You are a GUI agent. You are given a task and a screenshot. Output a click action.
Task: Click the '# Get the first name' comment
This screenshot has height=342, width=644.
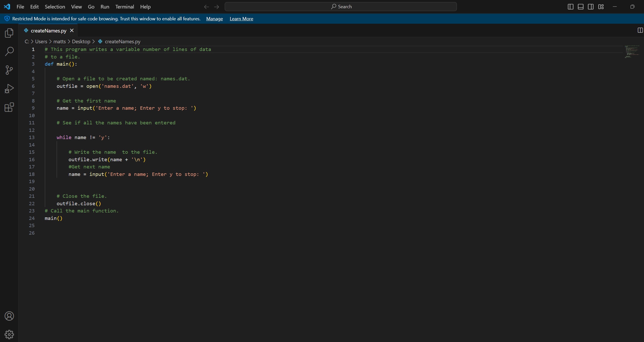click(86, 101)
